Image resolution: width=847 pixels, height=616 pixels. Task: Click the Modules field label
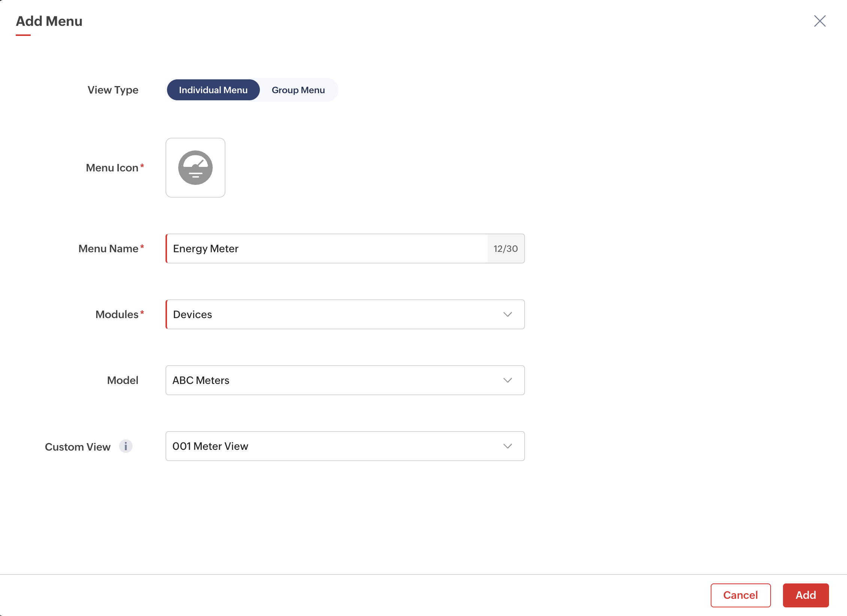pyautogui.click(x=117, y=314)
